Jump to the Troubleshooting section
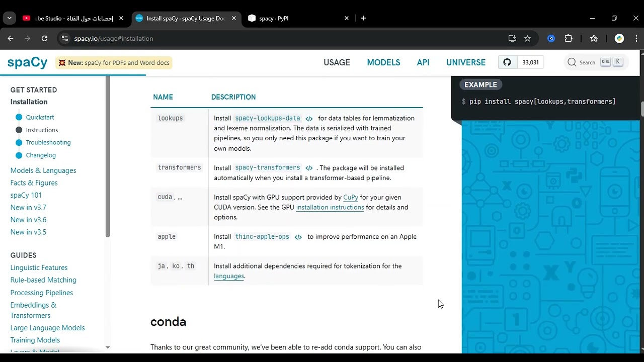 [48, 143]
